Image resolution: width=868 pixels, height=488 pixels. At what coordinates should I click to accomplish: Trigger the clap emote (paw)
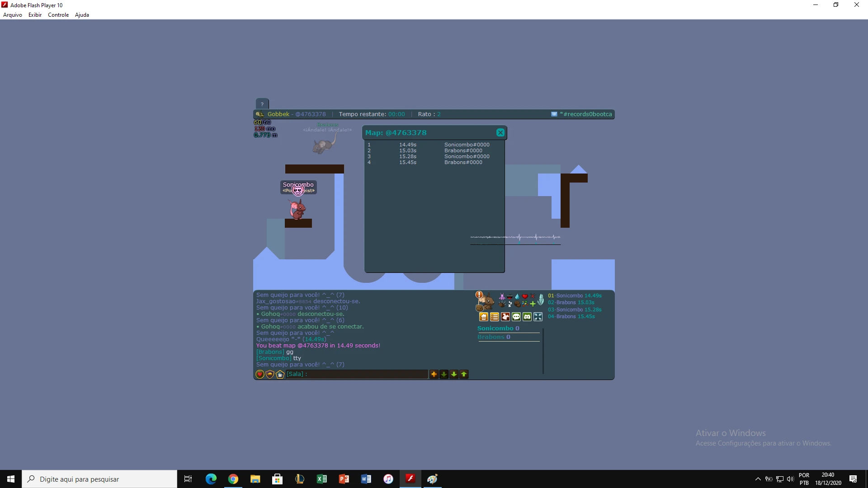502,304
